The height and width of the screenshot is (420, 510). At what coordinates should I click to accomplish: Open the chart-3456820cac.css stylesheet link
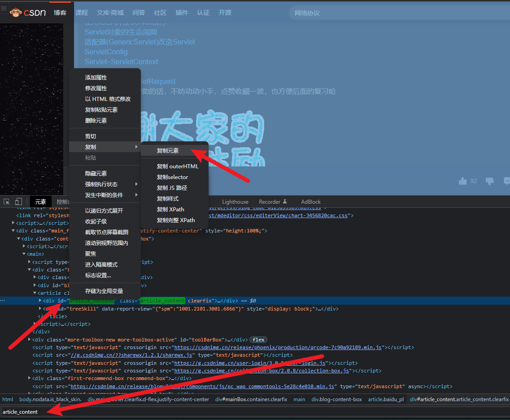tap(278, 215)
